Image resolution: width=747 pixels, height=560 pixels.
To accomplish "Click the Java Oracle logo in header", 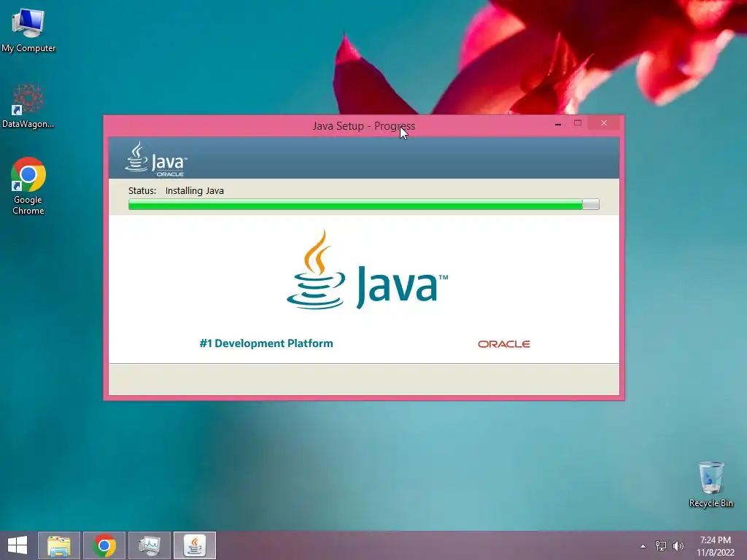I will coord(156,159).
